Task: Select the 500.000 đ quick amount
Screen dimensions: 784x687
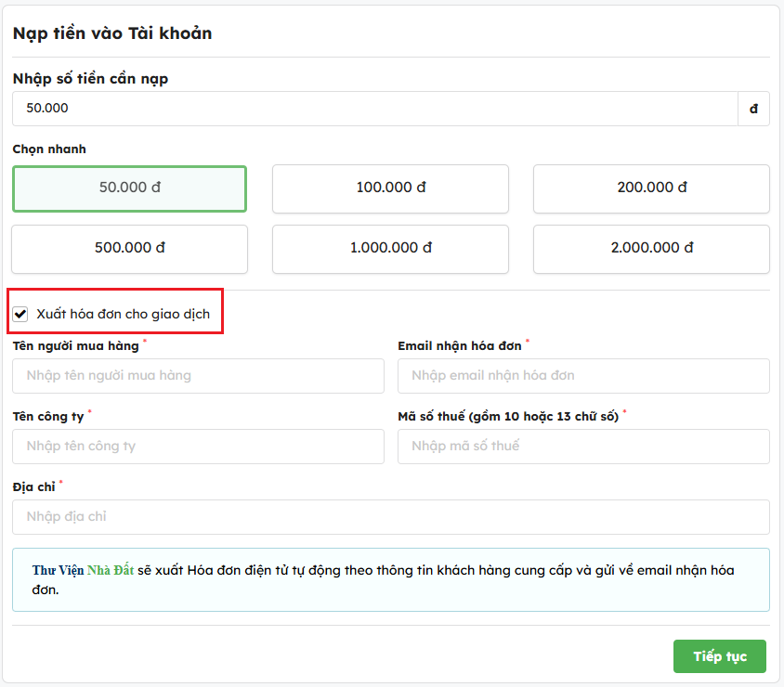Action: coord(129,249)
